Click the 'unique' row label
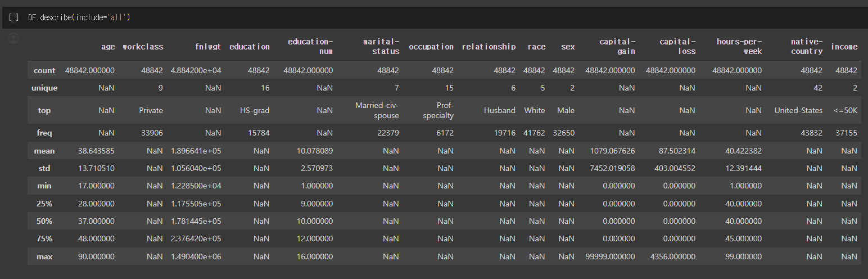 (44, 88)
